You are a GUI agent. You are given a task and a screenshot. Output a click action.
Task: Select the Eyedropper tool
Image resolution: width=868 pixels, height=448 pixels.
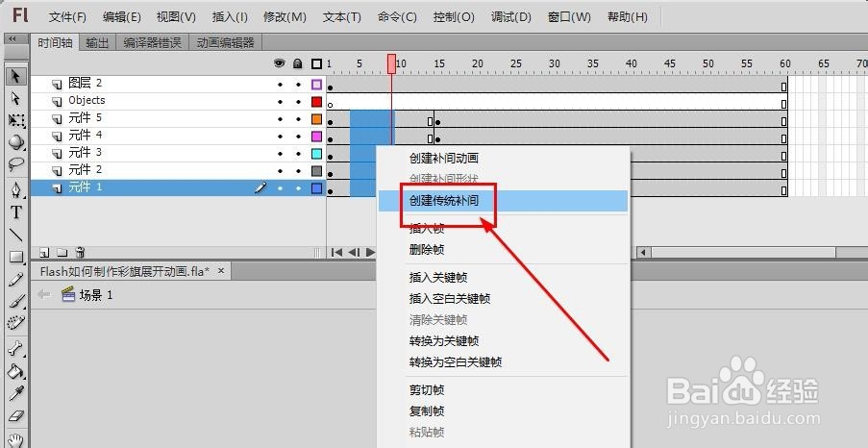coord(16,392)
